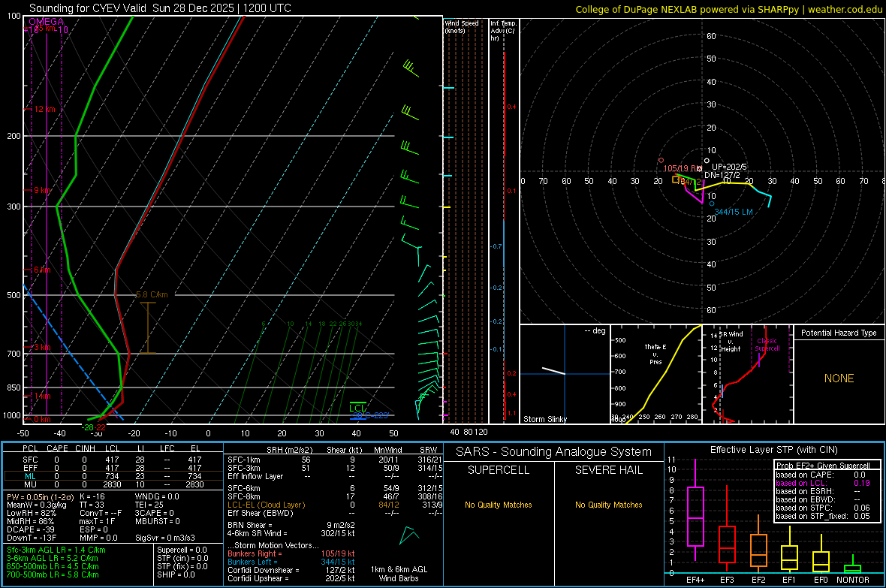Click the MU parcel row
886x588 pixels.
tap(113, 484)
